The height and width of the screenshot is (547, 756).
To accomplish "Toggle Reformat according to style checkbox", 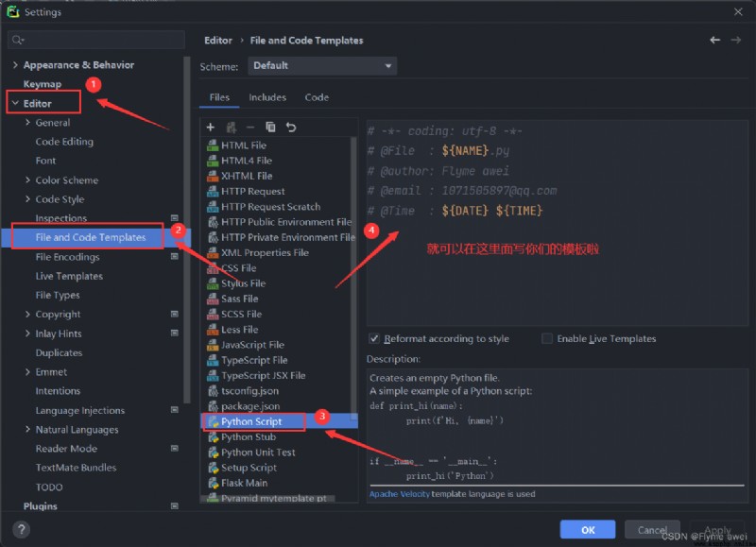I will click(x=374, y=338).
